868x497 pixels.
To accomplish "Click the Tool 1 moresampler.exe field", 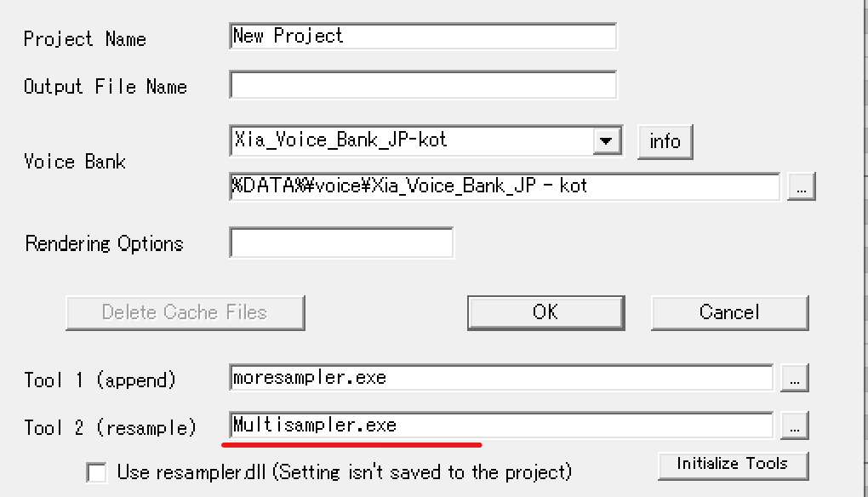I will tap(500, 378).
